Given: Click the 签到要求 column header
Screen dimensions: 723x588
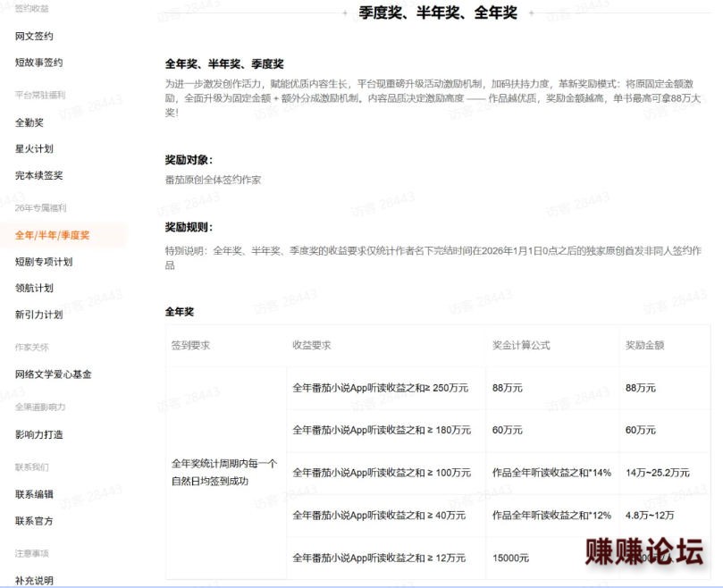Looking at the screenshot, I should [x=190, y=345].
